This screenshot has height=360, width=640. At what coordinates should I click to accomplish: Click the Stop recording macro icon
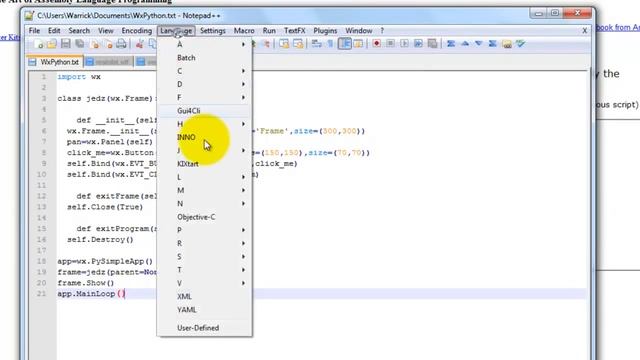[x=390, y=43]
